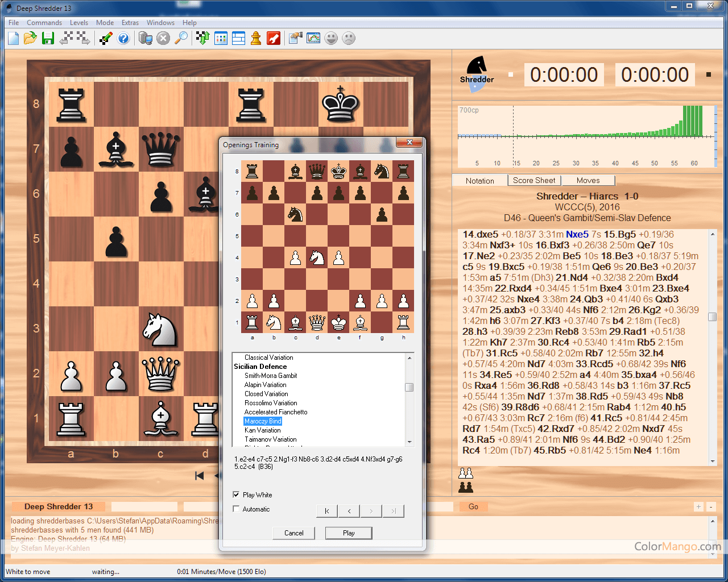The height and width of the screenshot is (582, 728).
Task: Click the green floppy disk save icon
Action: 48,38
